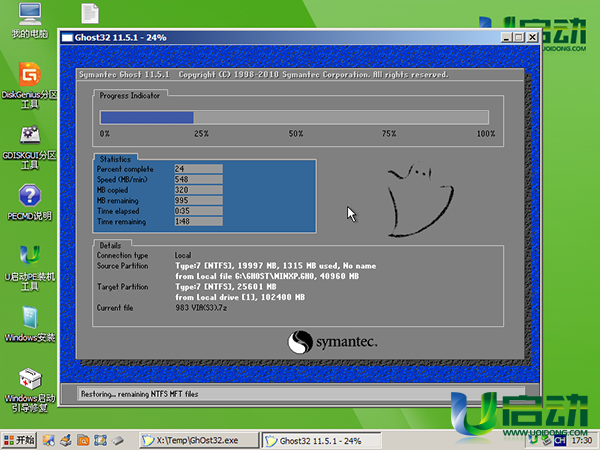Click the Percent complete value 24
This screenshot has height=450, width=600.
(x=199, y=169)
